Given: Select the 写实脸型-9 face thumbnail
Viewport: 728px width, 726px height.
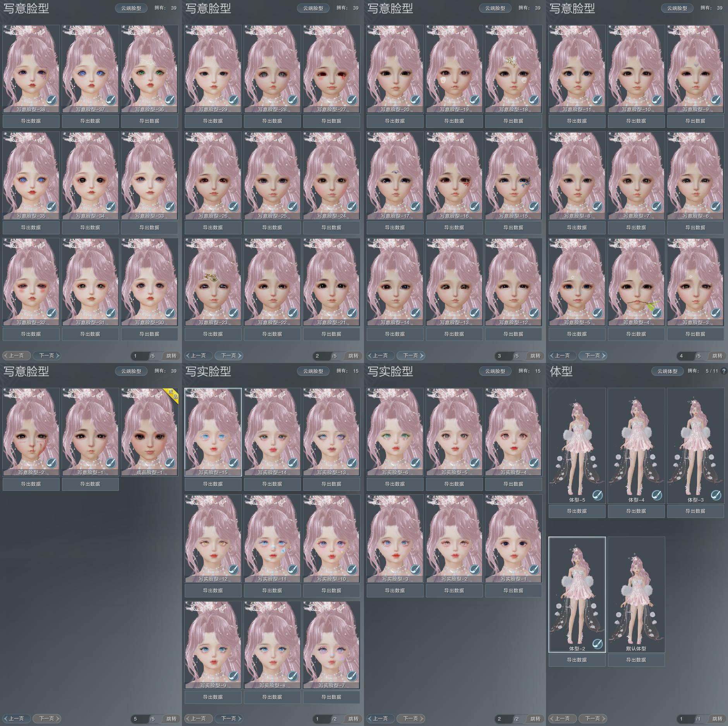Looking at the screenshot, I should (213, 645).
